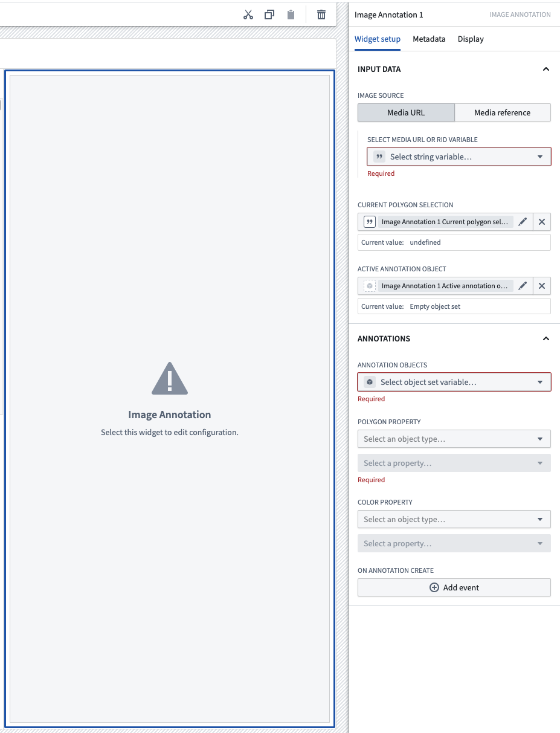Viewport: 560px width, 733px height.
Task: Click the paste clipboard icon
Action: coord(291,15)
